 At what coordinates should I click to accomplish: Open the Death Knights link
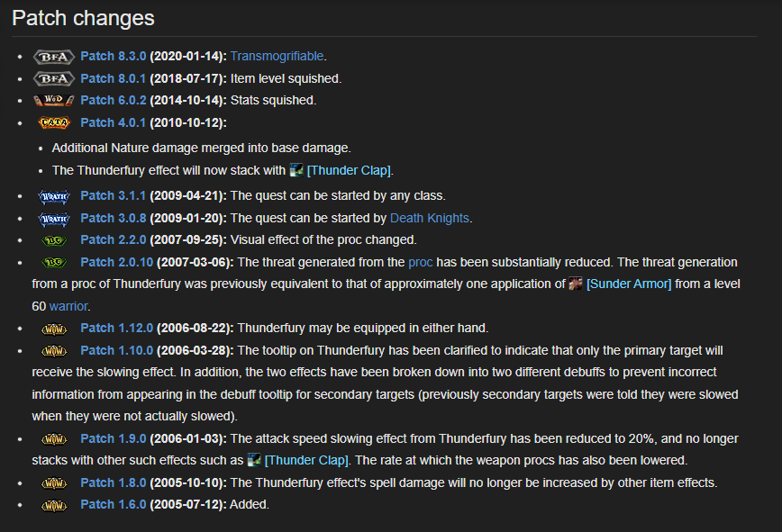pos(429,218)
